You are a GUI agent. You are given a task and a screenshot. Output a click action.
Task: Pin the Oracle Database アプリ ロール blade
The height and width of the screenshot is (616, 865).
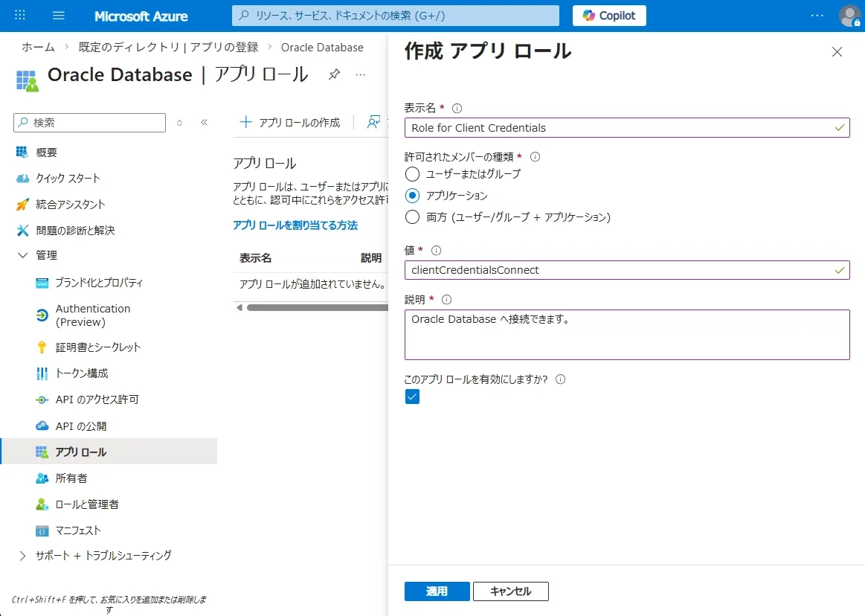point(333,74)
